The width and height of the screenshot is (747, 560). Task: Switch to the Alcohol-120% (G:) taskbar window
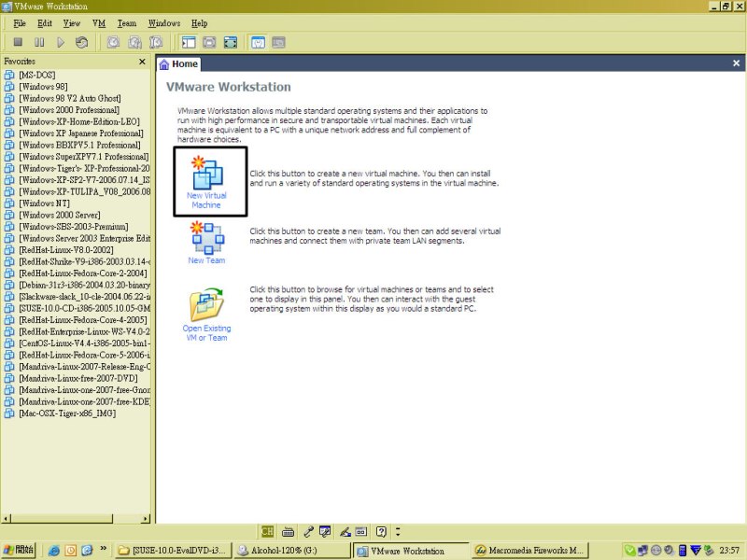click(x=292, y=550)
